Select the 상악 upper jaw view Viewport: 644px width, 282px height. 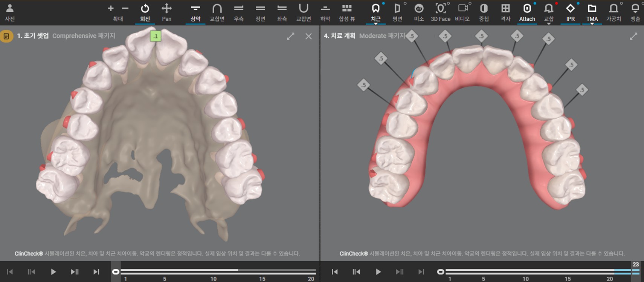point(195,12)
